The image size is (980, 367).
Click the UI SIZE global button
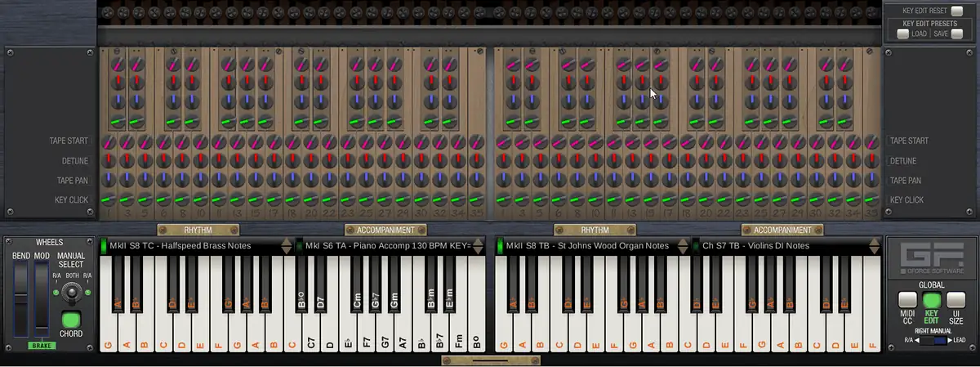pyautogui.click(x=955, y=300)
